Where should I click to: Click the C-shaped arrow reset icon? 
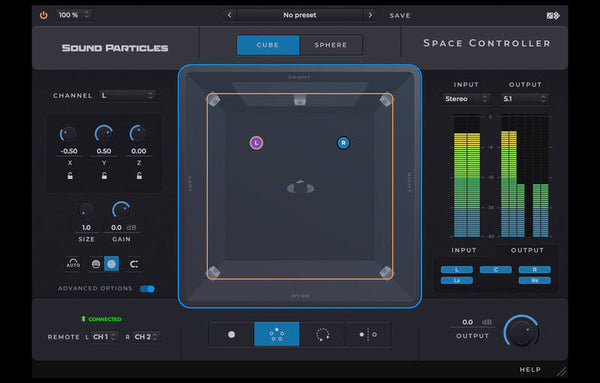point(134,264)
